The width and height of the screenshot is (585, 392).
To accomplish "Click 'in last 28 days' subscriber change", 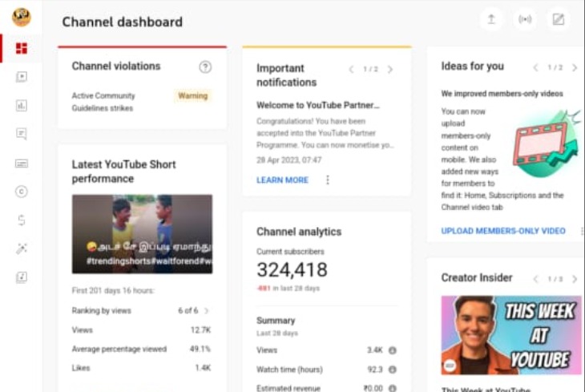I will click(x=297, y=289).
